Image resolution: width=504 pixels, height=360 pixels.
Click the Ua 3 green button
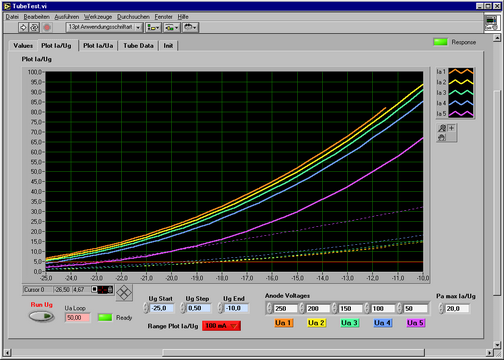point(349,323)
